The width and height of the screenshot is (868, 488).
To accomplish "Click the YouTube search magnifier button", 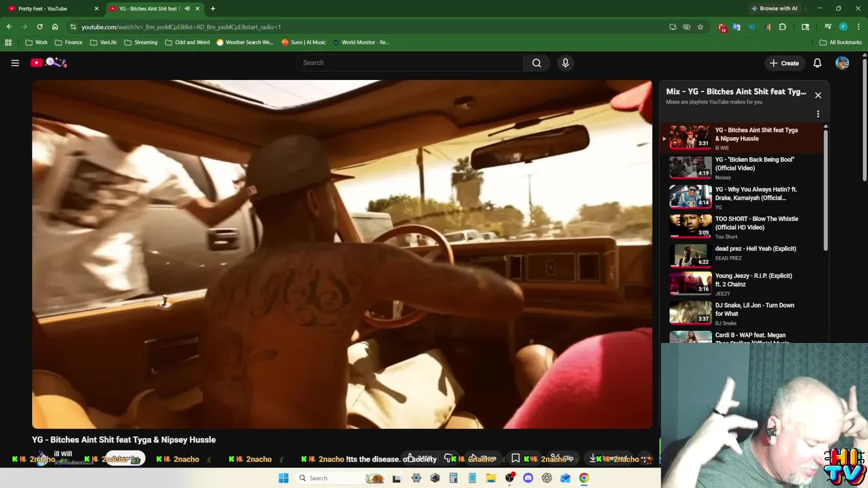I will point(536,63).
